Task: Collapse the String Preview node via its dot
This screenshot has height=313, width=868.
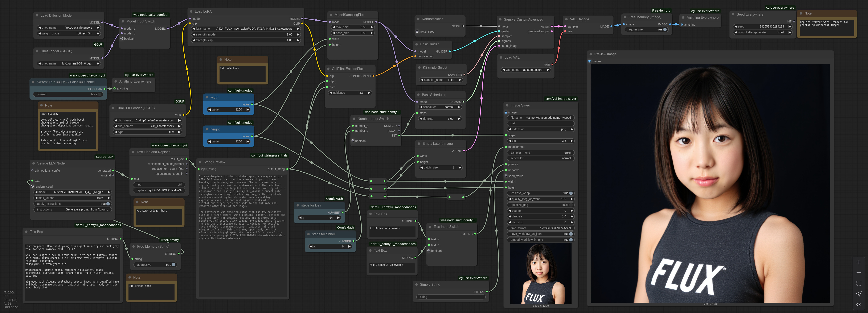Action: click(x=200, y=162)
